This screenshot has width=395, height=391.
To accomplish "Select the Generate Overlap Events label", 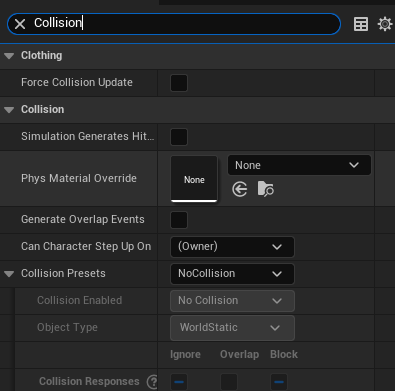I will (83, 219).
